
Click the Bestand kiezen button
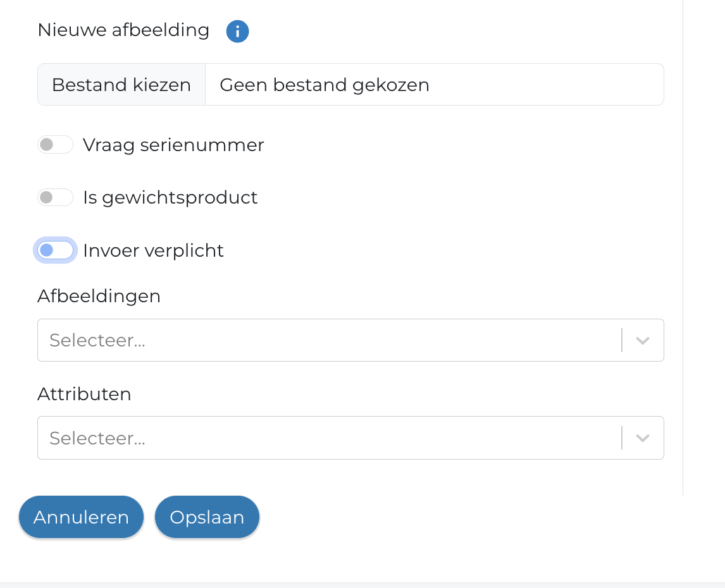click(x=121, y=85)
